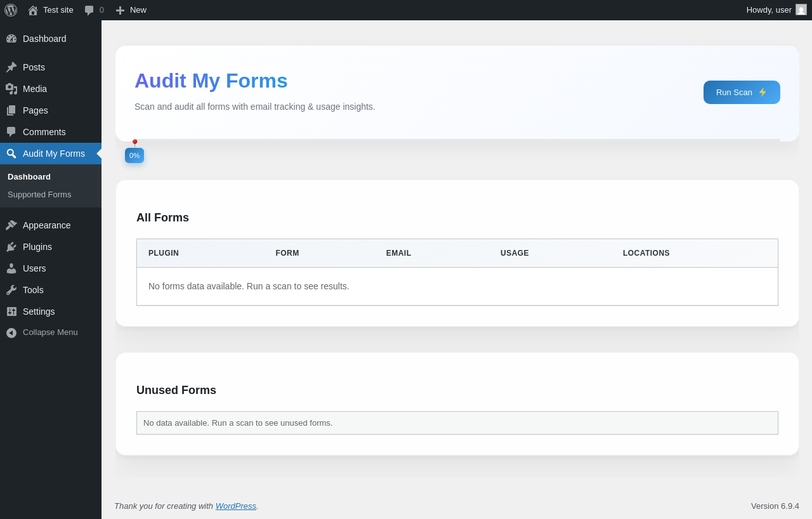This screenshot has width=812, height=519.
Task: Click the Dashboard gauge icon in sidebar
Action: [x=11, y=39]
